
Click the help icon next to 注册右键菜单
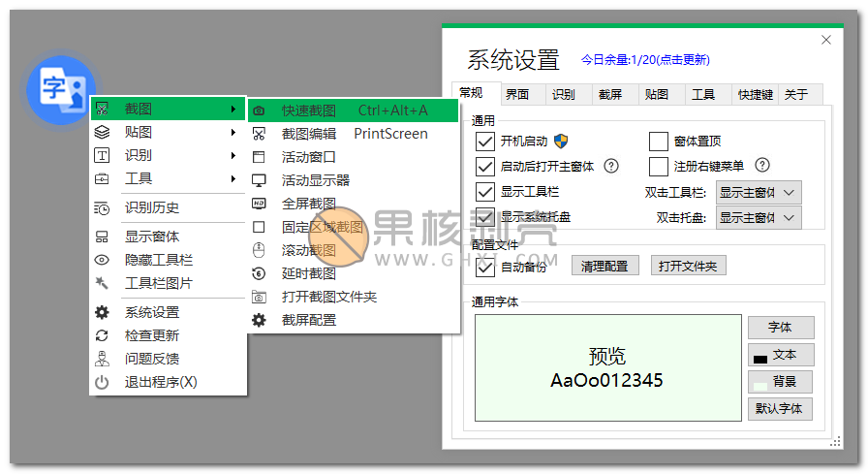point(761,165)
